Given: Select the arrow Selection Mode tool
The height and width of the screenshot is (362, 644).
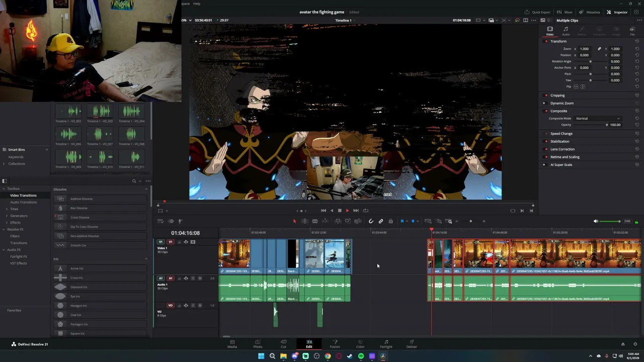Looking at the screenshot, I should (x=294, y=221).
